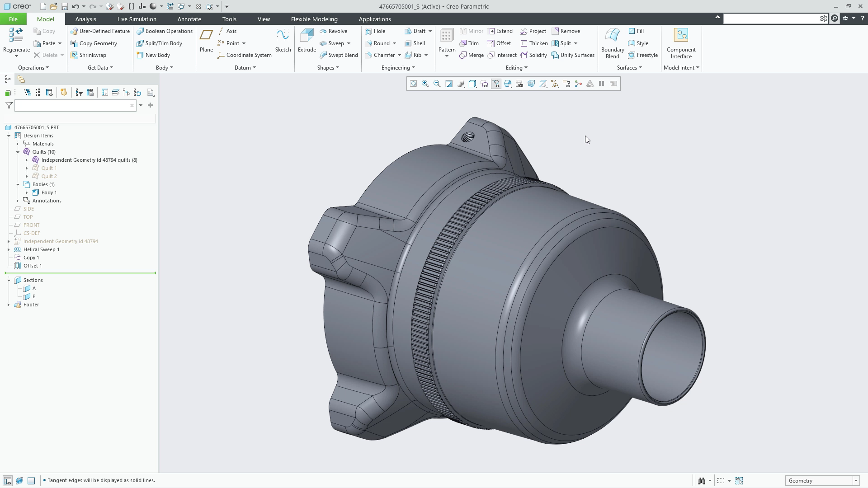The width and height of the screenshot is (868, 488).
Task: Click the Swept Blend button
Action: tap(339, 55)
